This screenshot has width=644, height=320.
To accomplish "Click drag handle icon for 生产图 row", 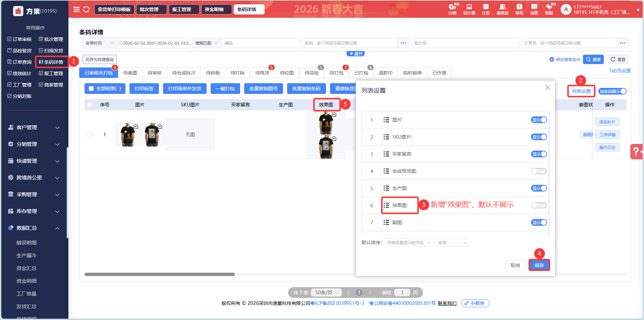I will point(386,188).
